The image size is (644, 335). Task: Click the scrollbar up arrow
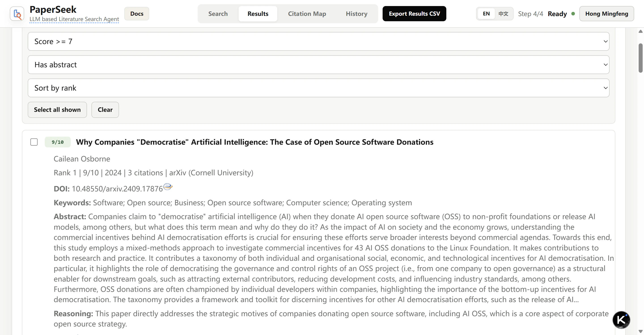[640, 32]
